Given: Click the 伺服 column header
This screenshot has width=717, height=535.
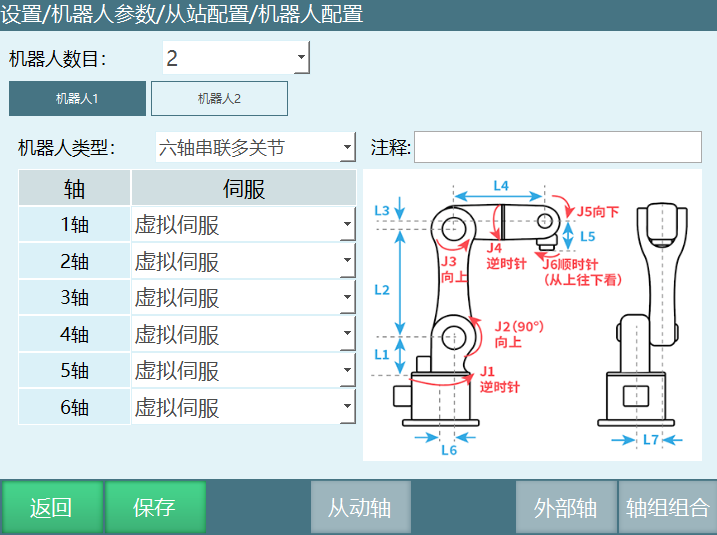Looking at the screenshot, I should (x=243, y=188).
